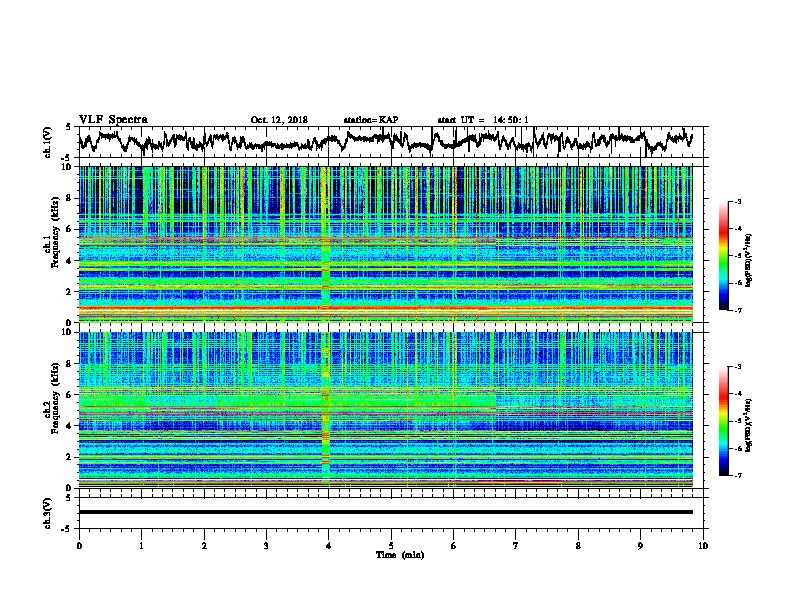The height and width of the screenshot is (612, 792).
Task: Click the flat ch.3 voltage trace
Action: point(385,512)
